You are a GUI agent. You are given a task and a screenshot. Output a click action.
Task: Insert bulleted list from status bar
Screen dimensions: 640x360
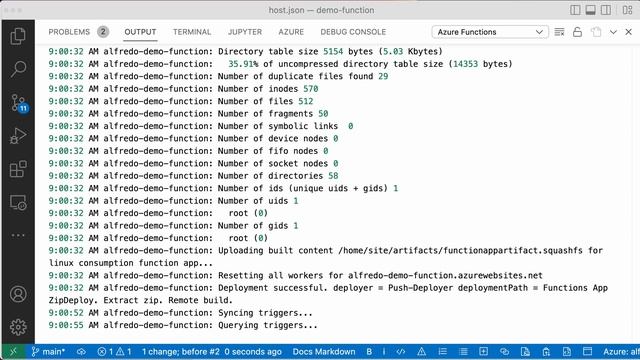pyautogui.click(x=463, y=351)
